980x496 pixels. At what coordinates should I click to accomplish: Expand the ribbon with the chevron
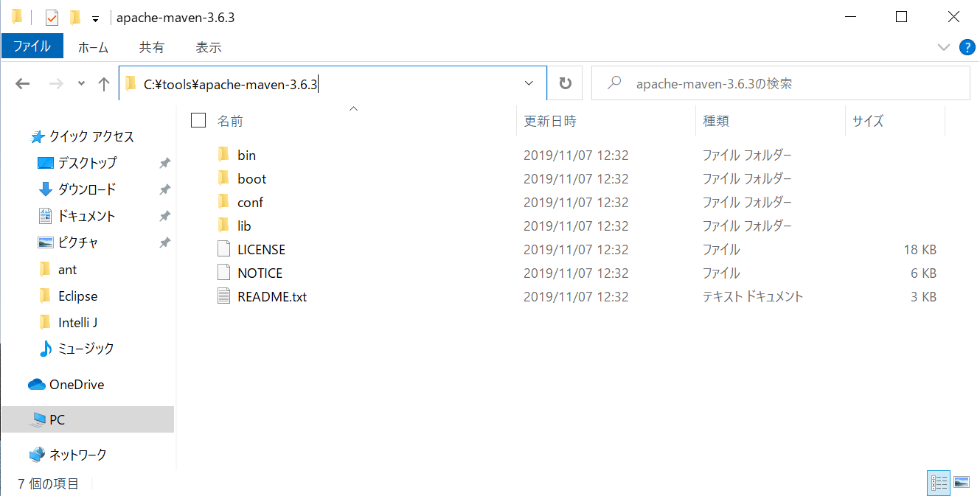coord(943,47)
